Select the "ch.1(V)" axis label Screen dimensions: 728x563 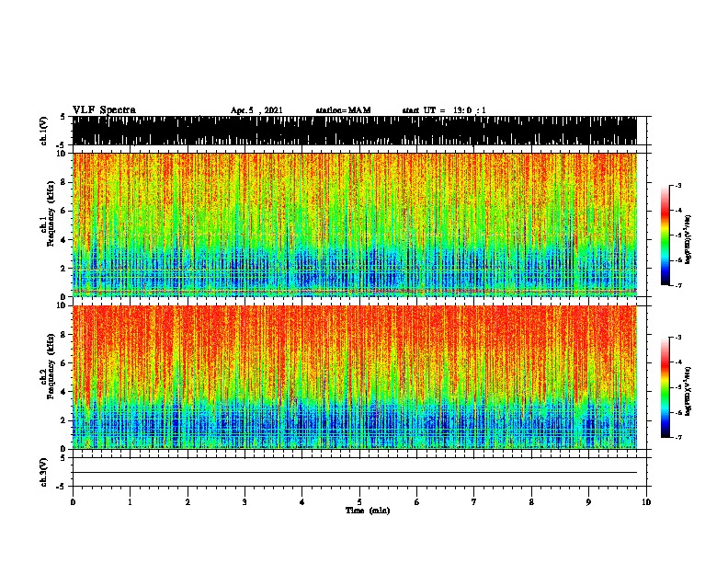43,131
